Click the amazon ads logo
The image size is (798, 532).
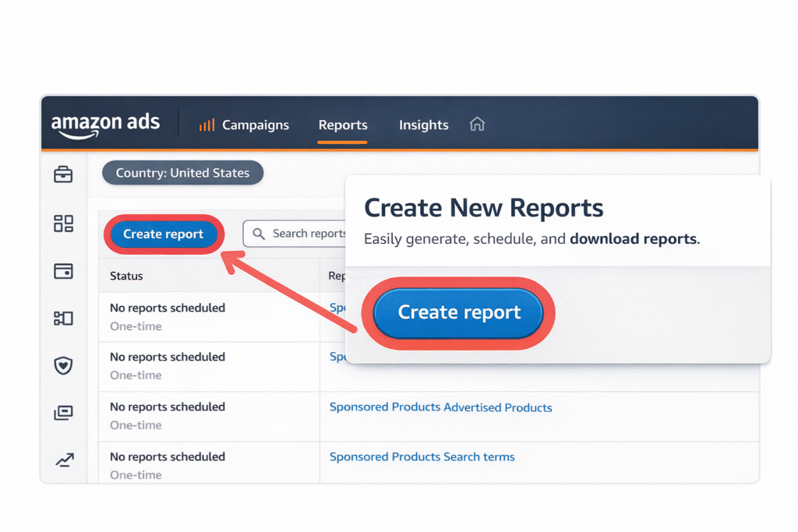[105, 125]
